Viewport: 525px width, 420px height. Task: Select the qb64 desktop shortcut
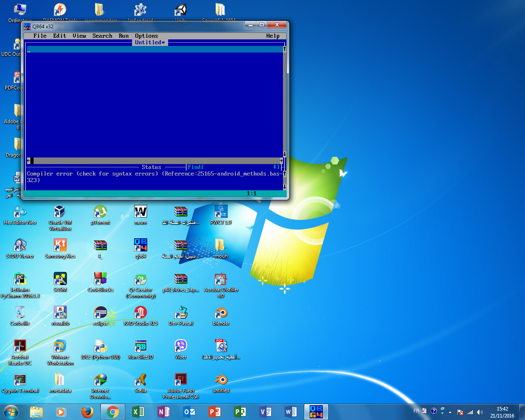[141, 246]
